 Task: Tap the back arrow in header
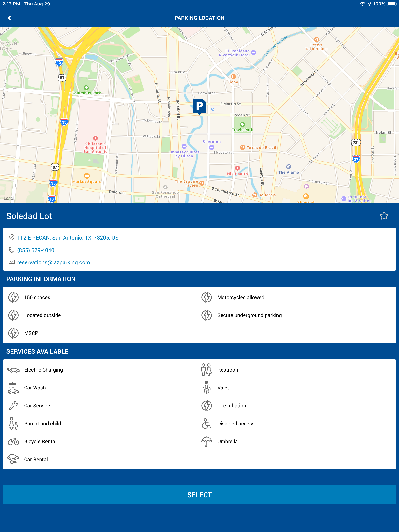click(9, 18)
